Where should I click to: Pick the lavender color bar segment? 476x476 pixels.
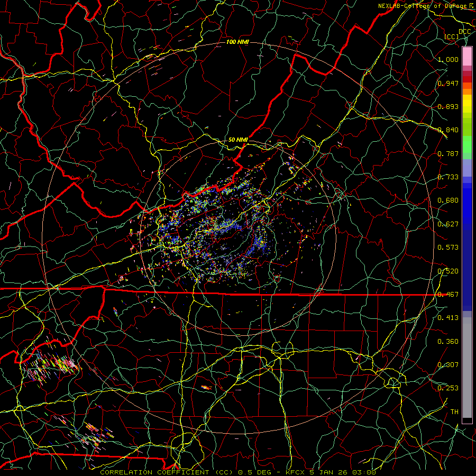pyautogui.click(x=467, y=168)
